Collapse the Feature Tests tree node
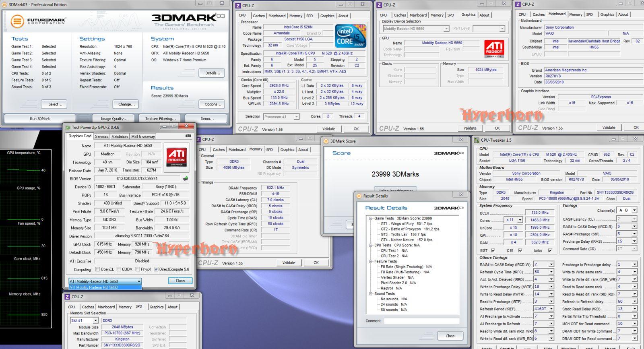Screen dimensions: 644x349 click(370, 261)
